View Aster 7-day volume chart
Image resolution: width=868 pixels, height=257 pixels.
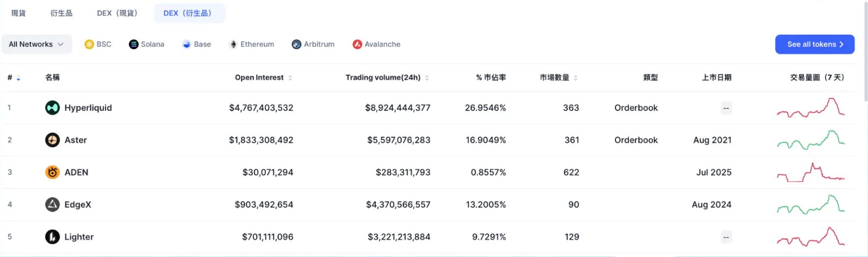[811, 140]
